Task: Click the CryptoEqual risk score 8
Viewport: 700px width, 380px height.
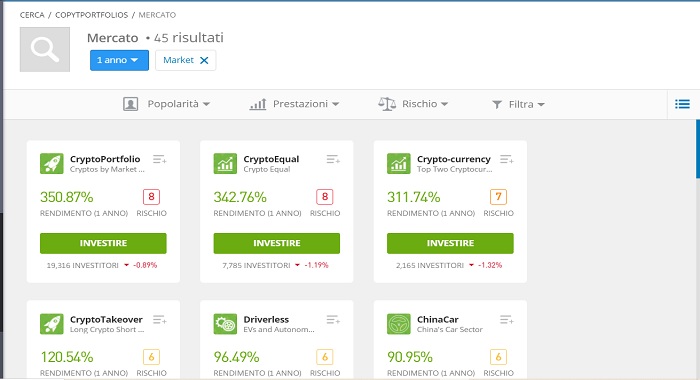Action: [325, 197]
